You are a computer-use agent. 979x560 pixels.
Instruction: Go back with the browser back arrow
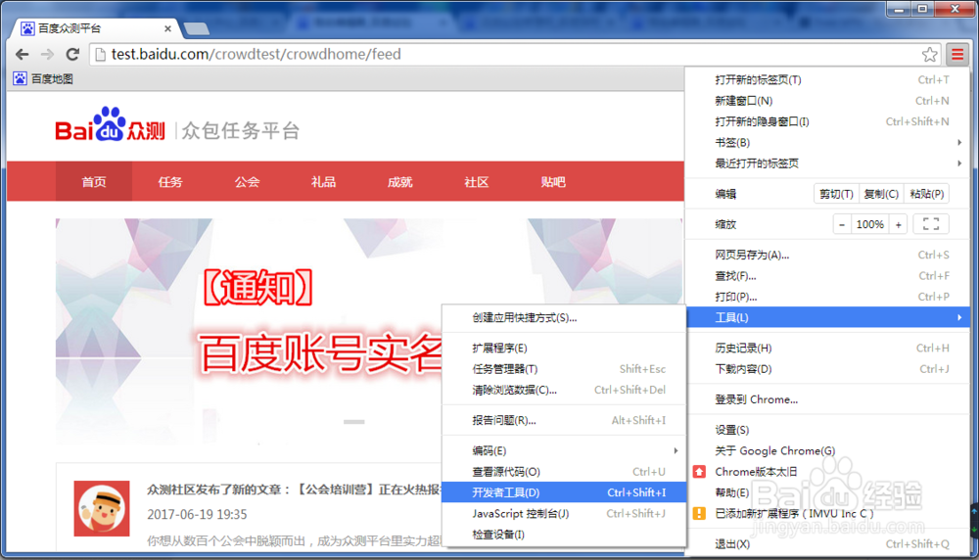tap(23, 54)
